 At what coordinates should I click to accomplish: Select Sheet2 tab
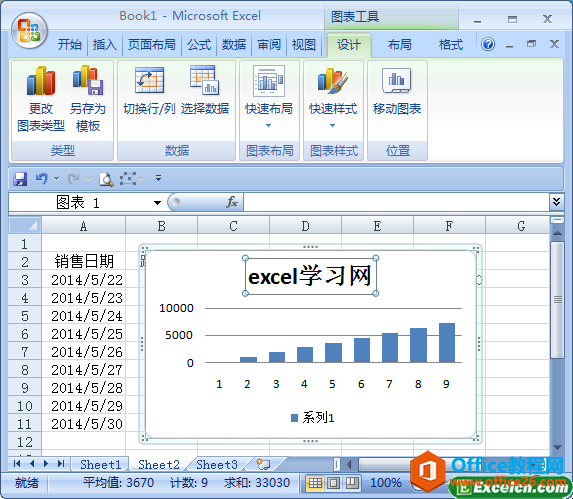click(159, 465)
